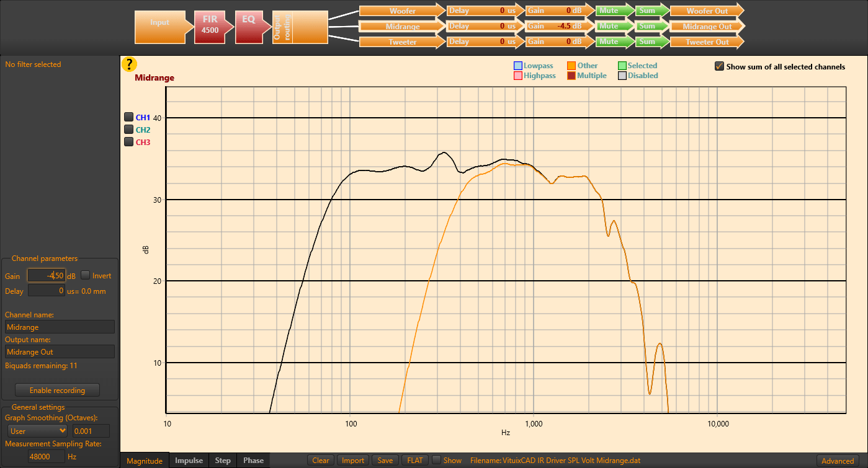Select the Tweeter Out output block
This screenshot has height=468, width=868.
[x=707, y=42]
